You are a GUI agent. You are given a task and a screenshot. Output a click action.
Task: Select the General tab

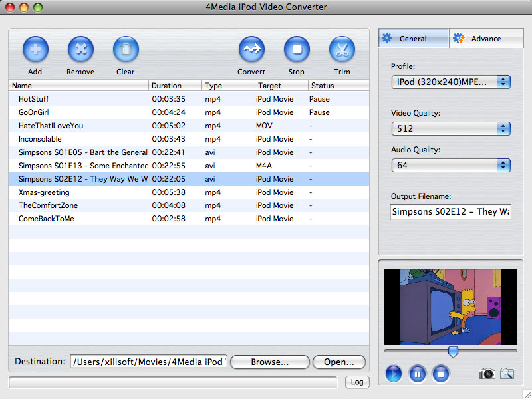tap(413, 39)
